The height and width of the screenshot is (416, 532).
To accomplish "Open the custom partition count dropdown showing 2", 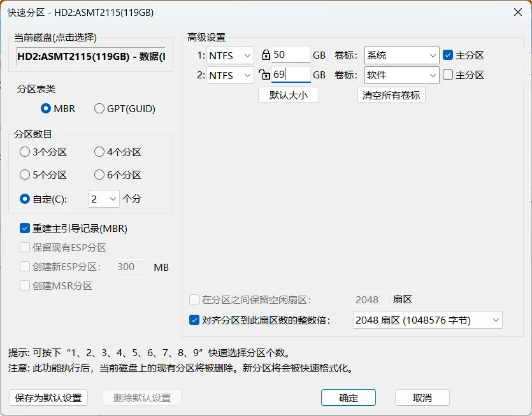I will [x=104, y=199].
